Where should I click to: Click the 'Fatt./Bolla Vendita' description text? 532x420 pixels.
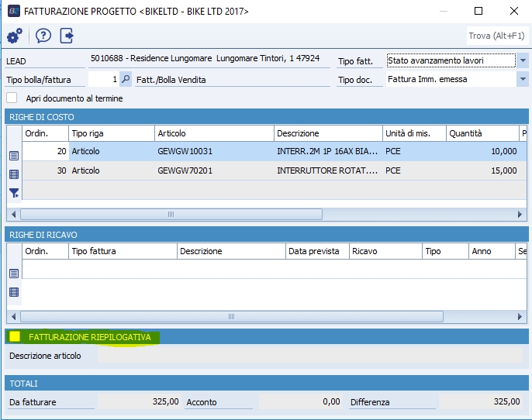point(171,80)
